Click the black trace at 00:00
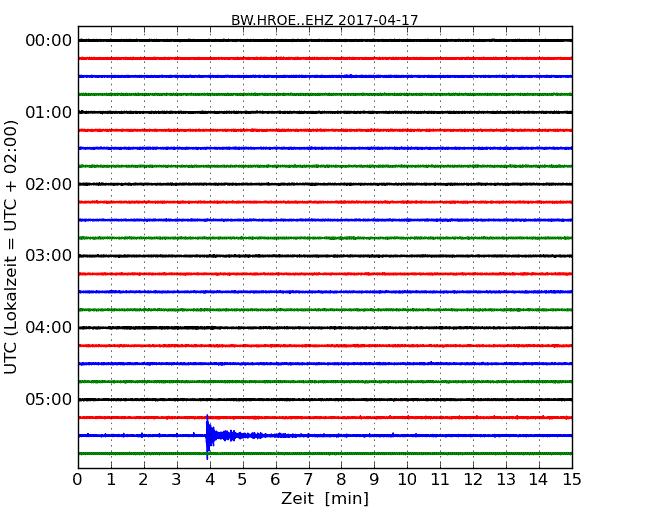 point(325,40)
